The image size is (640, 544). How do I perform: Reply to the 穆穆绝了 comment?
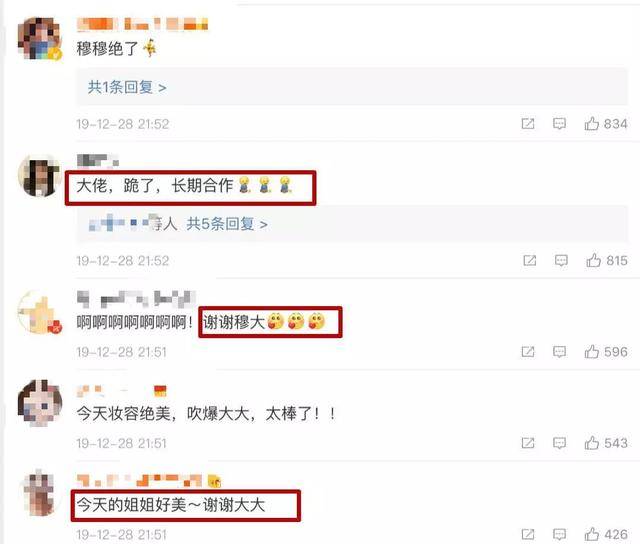(x=559, y=124)
